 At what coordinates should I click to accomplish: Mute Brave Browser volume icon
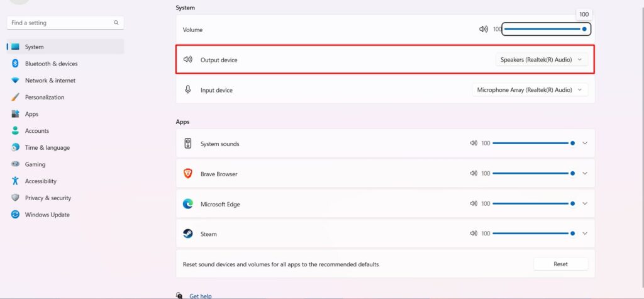(x=474, y=173)
